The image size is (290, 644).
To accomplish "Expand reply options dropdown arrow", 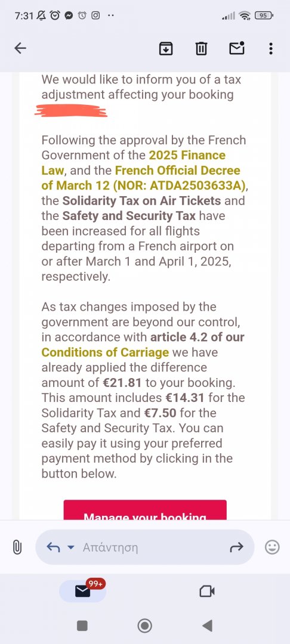I will (x=71, y=547).
